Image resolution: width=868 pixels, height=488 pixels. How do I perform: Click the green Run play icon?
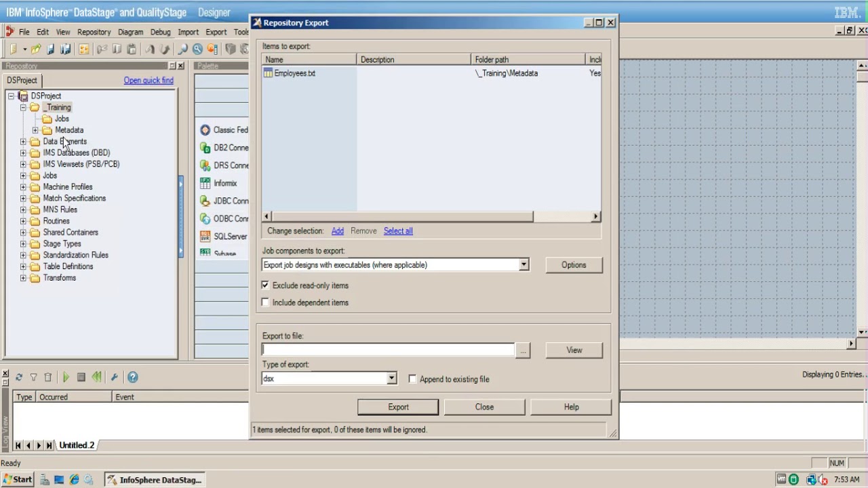[x=66, y=378]
